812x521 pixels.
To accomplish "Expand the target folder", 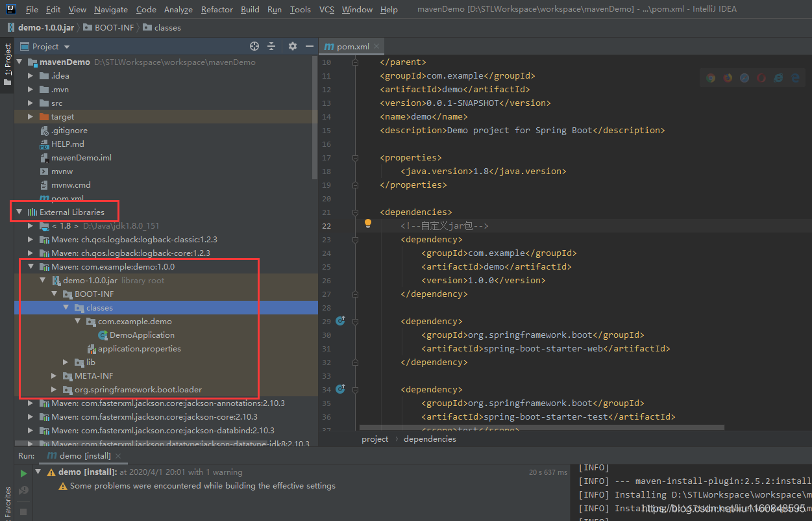I will [x=31, y=117].
